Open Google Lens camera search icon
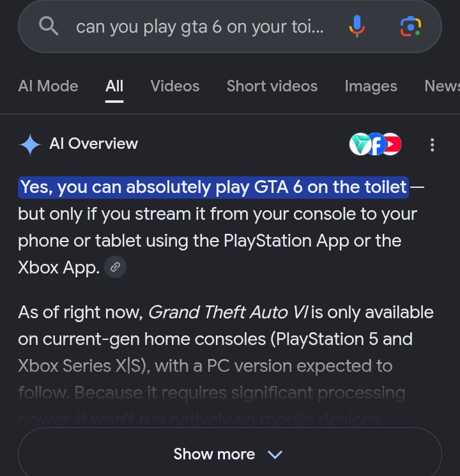This screenshot has width=460, height=476. point(411,27)
